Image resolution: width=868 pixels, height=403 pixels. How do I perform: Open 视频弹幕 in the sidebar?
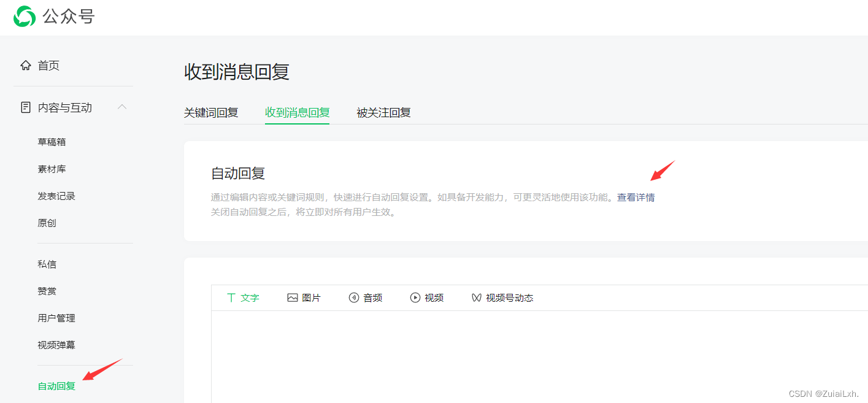[56, 345]
